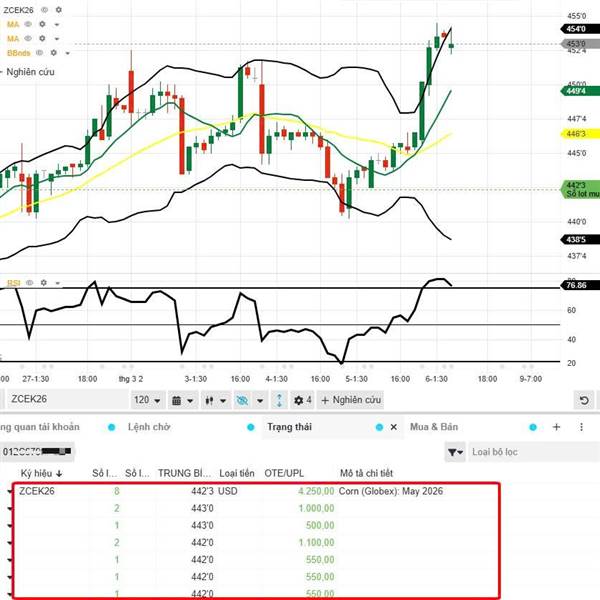Expand the chart type candlestick dropdown
Viewport: 600px width, 600px height.
click(212, 400)
